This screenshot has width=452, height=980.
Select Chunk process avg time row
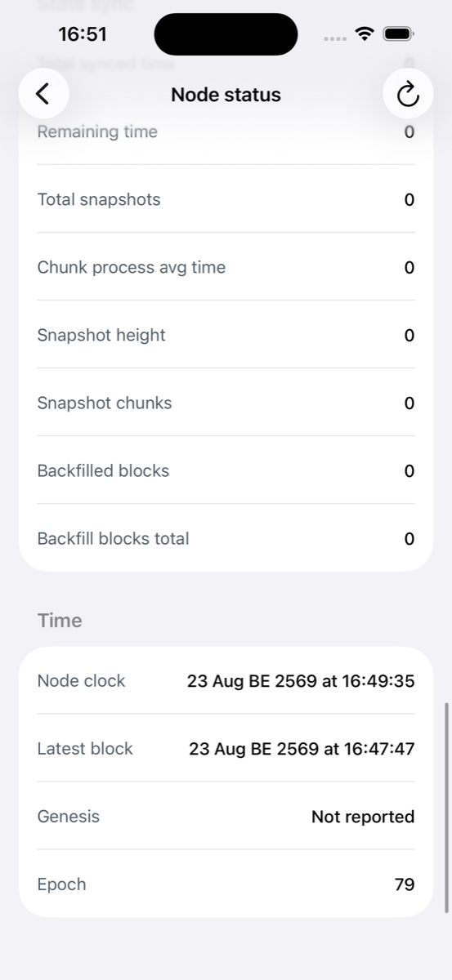pos(226,267)
